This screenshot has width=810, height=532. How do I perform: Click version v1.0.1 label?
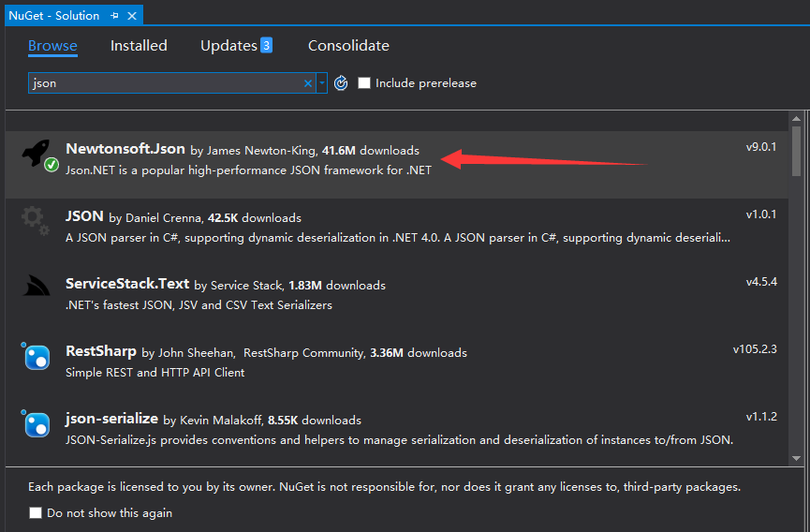click(x=761, y=214)
